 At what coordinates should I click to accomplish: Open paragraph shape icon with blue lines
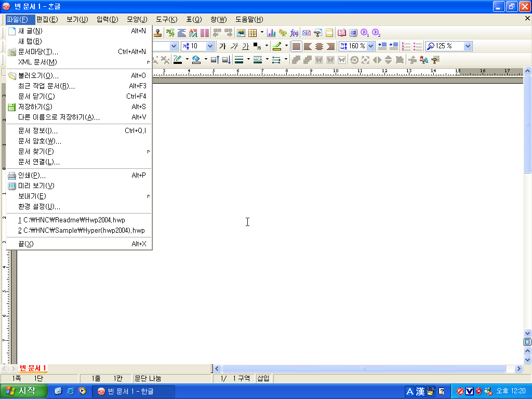(182, 33)
